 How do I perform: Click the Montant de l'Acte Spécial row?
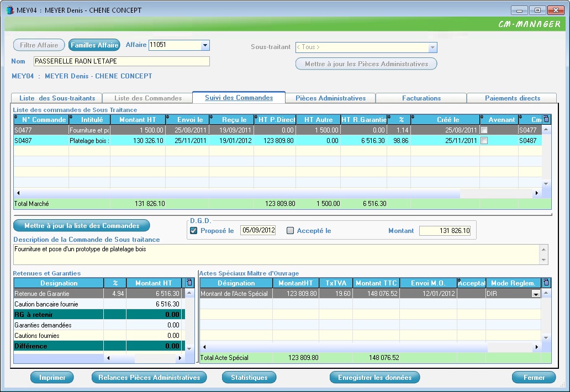tap(371, 294)
